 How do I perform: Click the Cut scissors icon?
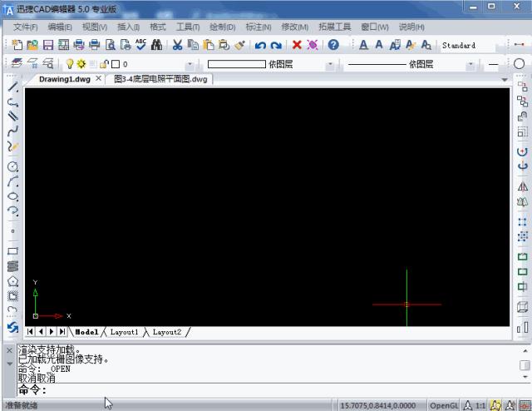click(x=178, y=45)
